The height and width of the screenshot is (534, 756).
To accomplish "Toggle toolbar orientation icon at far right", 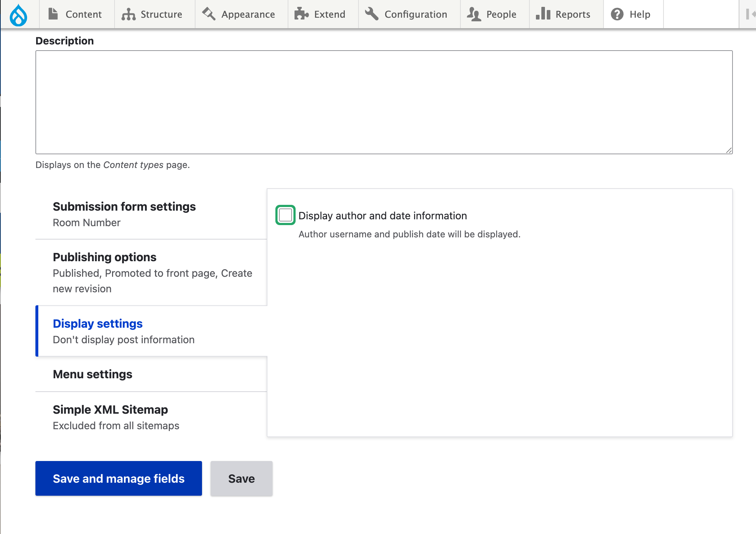I will click(x=750, y=14).
